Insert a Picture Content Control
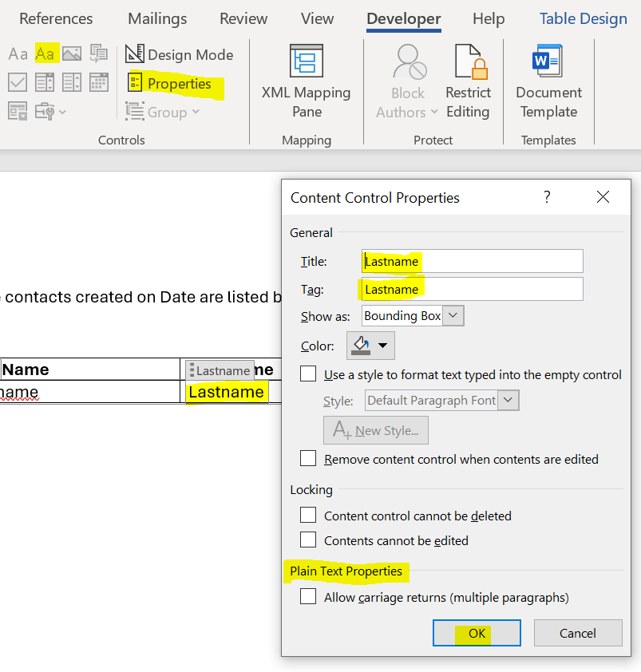Image resolution: width=641 pixels, height=672 pixels. (x=72, y=54)
